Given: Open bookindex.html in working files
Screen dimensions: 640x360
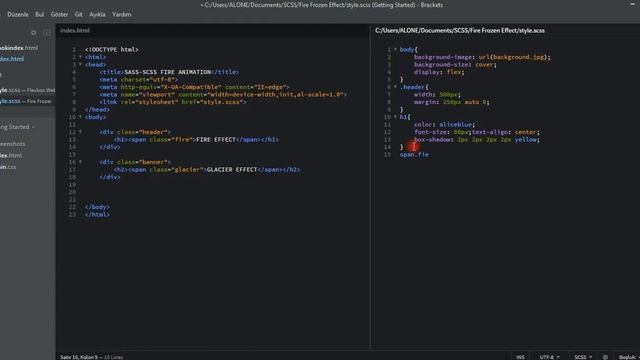Looking at the screenshot, I should pos(19,48).
